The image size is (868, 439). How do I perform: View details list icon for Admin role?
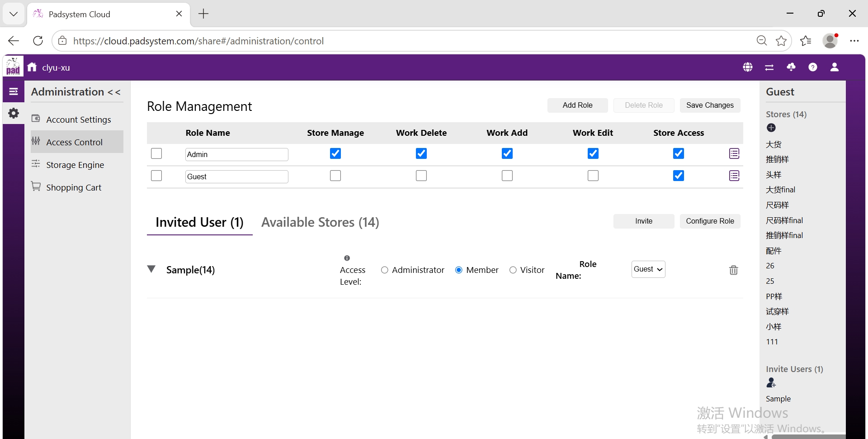(734, 154)
